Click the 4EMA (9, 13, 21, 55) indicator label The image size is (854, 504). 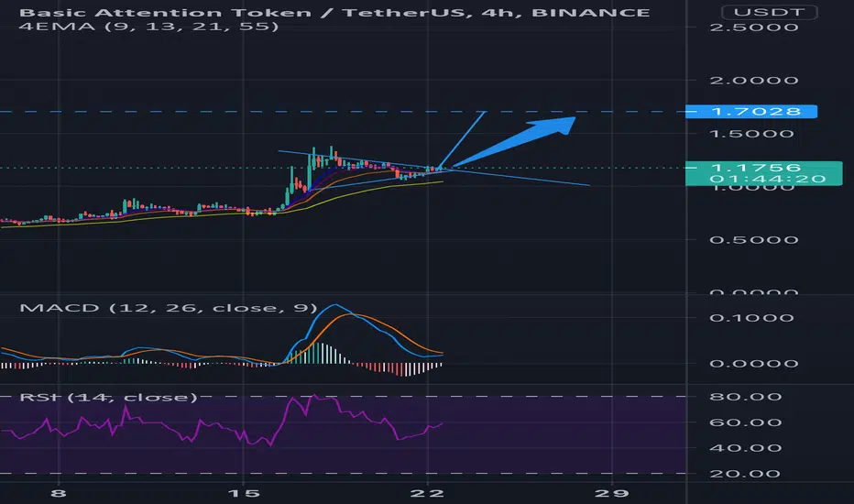click(148, 27)
